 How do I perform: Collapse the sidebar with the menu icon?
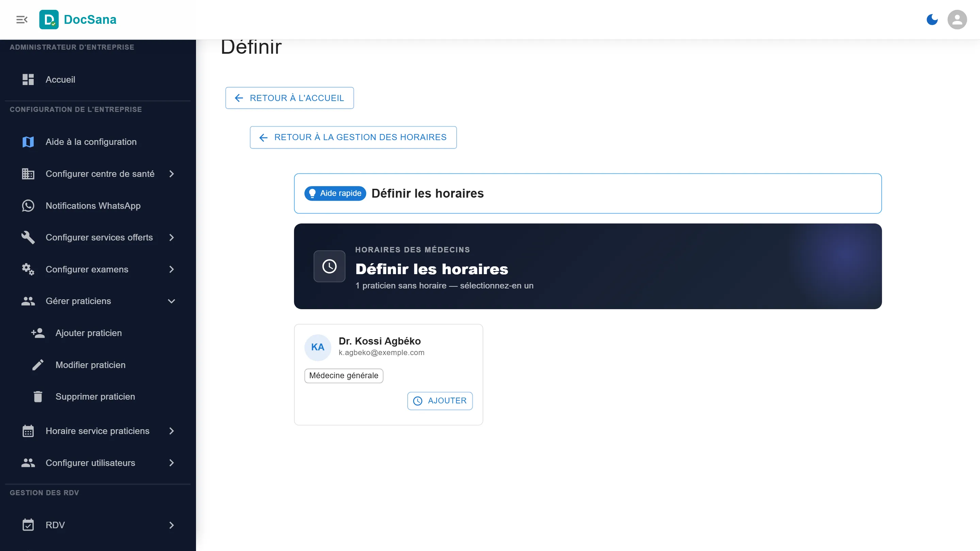(x=22, y=19)
